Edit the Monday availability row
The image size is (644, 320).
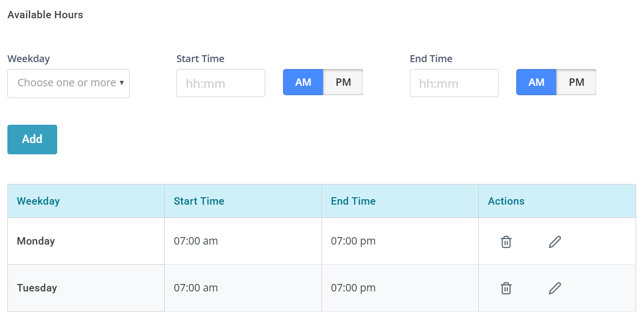555,242
